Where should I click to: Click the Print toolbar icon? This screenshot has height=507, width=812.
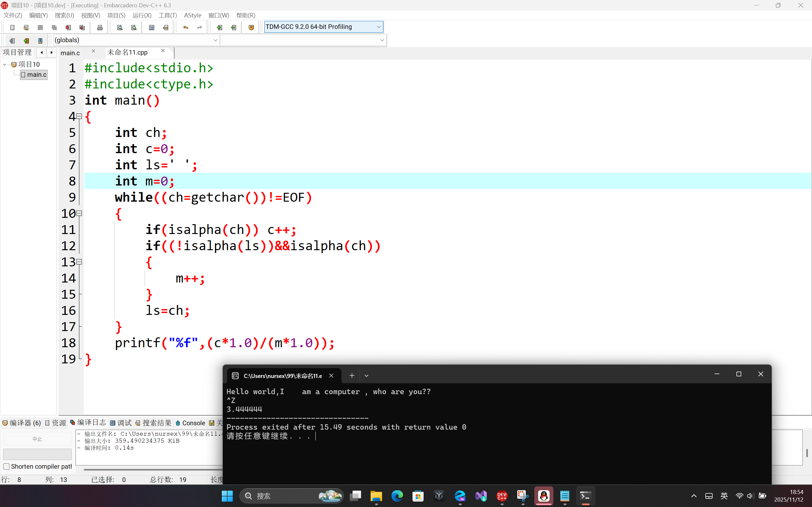click(100, 28)
